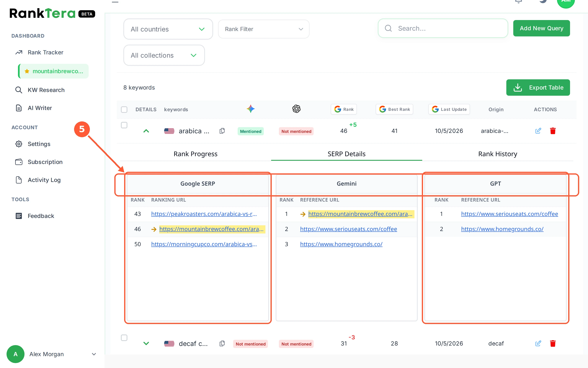
Task: Check the arabica row checkbox
Action: 124,125
